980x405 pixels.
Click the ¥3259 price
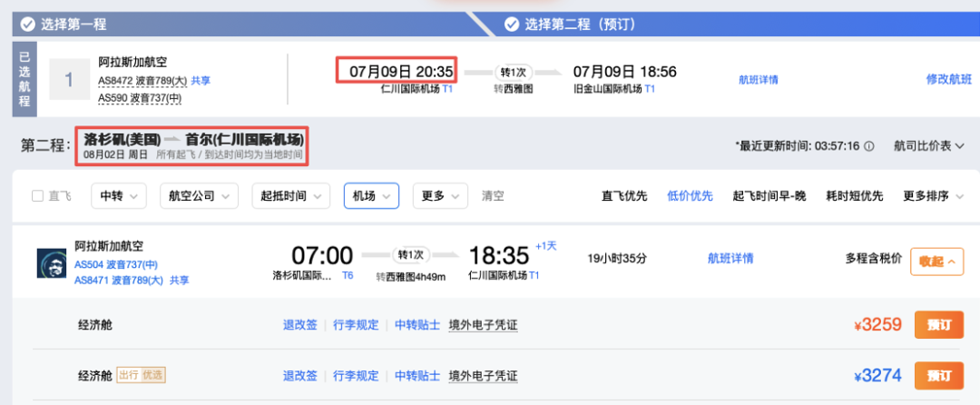tap(878, 325)
